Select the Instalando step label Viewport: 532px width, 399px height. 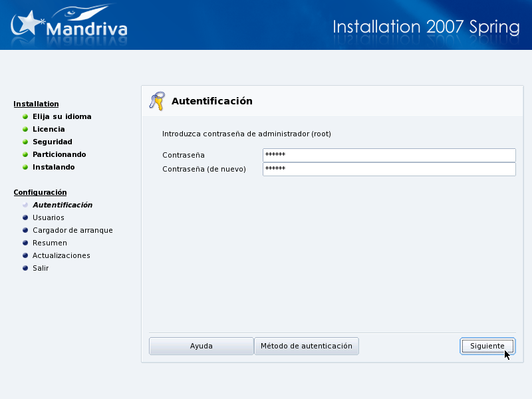pyautogui.click(x=53, y=167)
